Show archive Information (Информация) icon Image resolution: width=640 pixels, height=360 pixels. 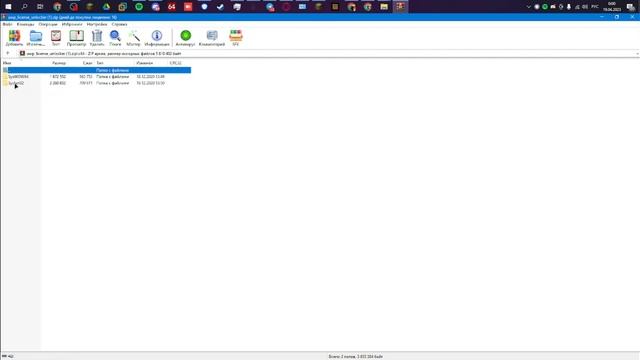[x=157, y=36]
